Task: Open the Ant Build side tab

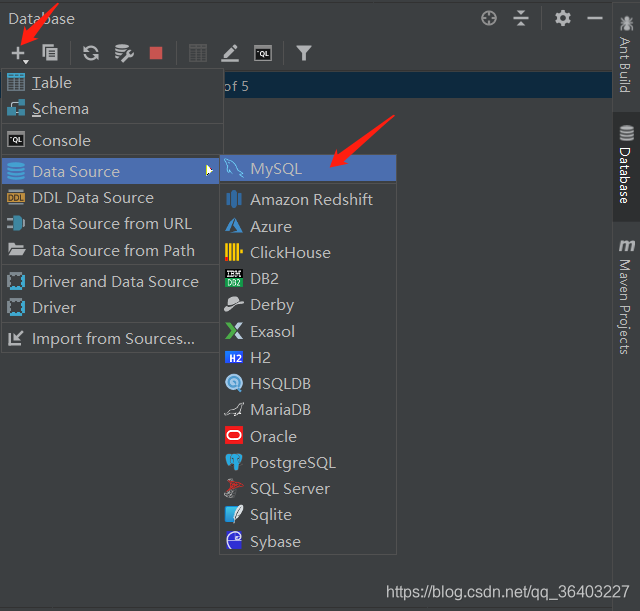Action: (x=626, y=54)
